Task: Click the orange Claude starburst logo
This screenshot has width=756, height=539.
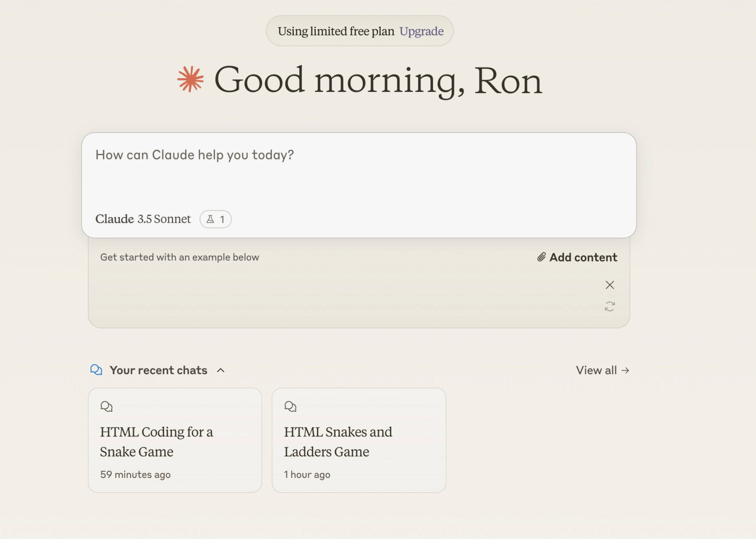Action: click(x=191, y=79)
